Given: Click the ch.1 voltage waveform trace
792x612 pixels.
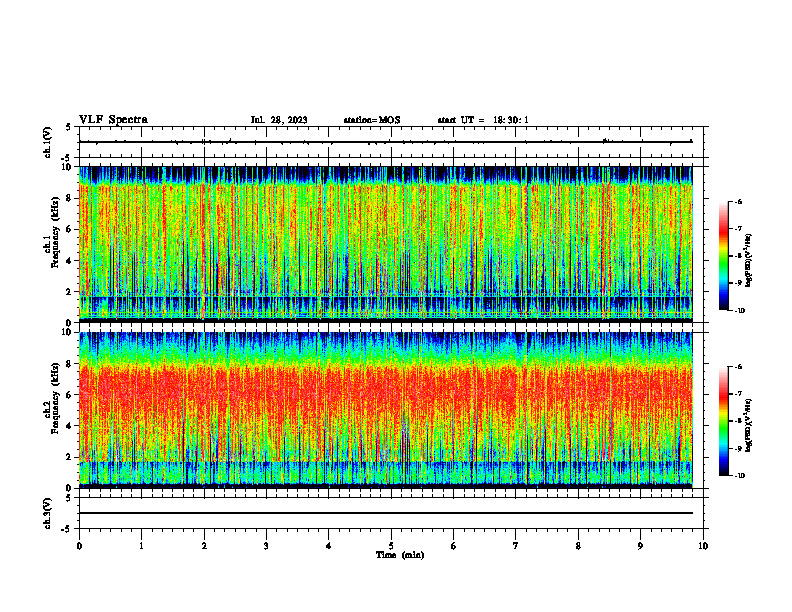Looking at the screenshot, I should pyautogui.click(x=386, y=142).
